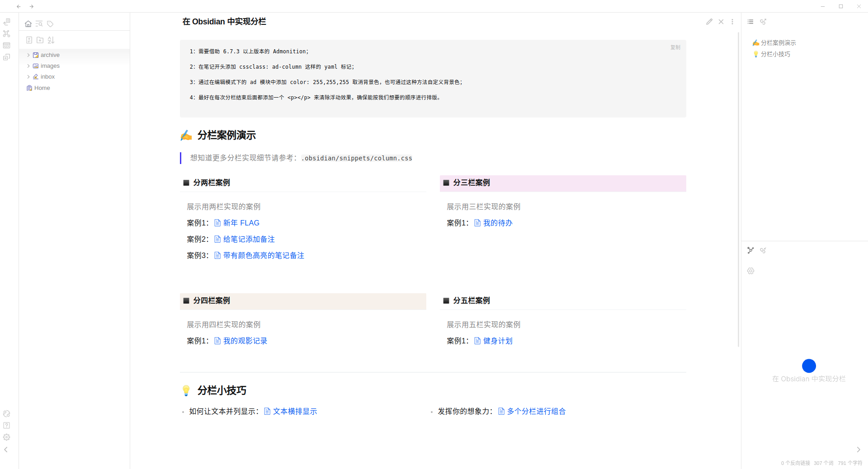Switch to search tab in sidebar
The height and width of the screenshot is (469, 868).
39,23
